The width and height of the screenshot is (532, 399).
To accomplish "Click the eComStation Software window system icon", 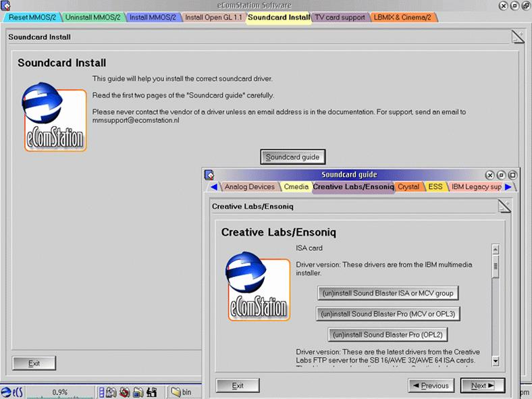I will (6, 5).
